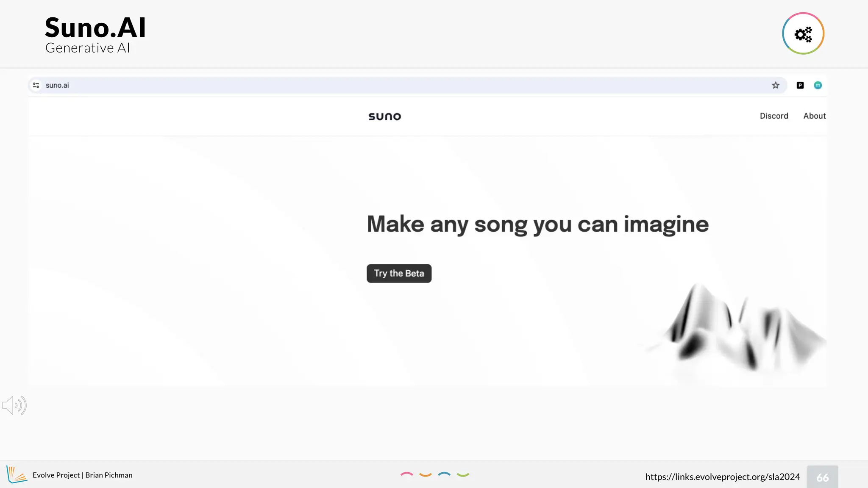This screenshot has width=868, height=488.
Task: Click the gears icon in colored circle
Action: click(x=803, y=33)
